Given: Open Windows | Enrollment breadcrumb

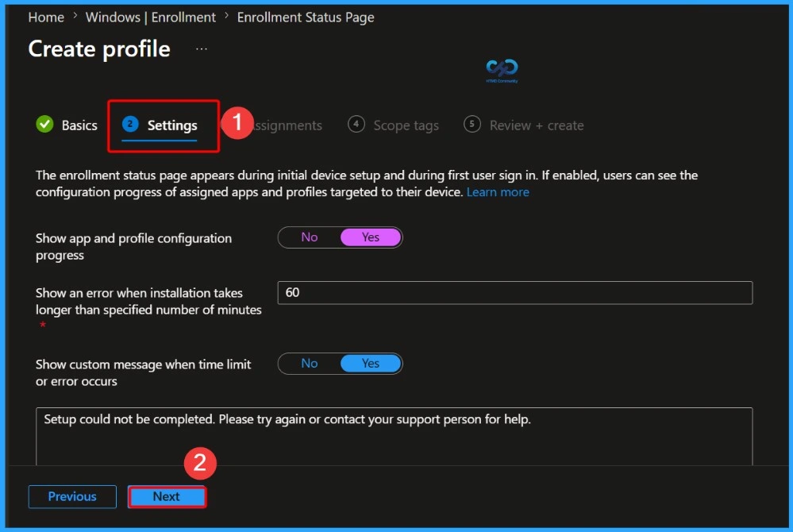Looking at the screenshot, I should click(x=150, y=17).
